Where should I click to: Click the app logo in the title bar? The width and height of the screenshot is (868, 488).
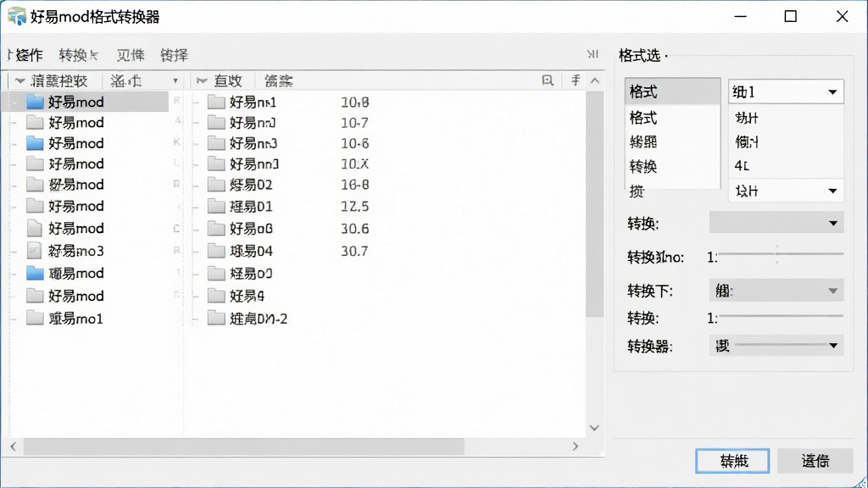17,16
